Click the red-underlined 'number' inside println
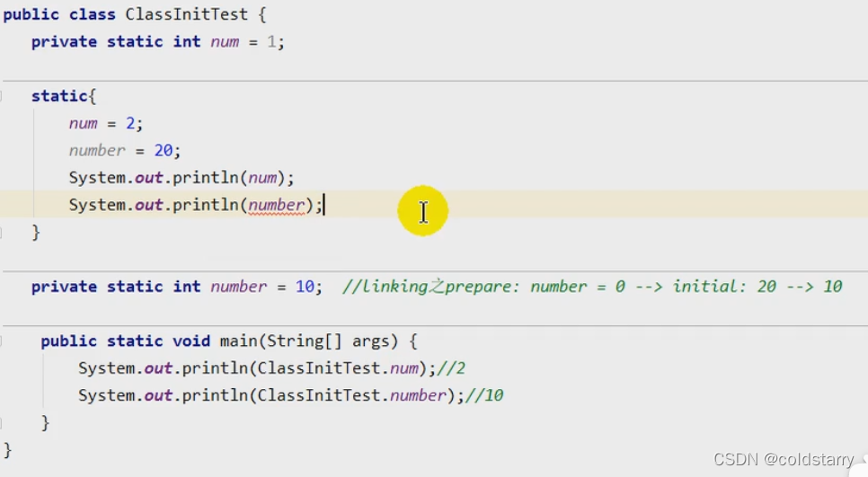This screenshot has height=477, width=868. click(x=276, y=205)
